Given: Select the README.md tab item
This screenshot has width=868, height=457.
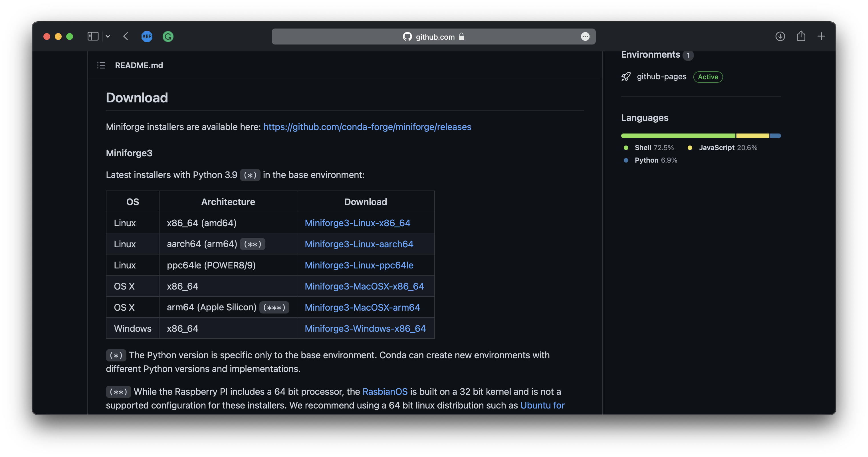Looking at the screenshot, I should [x=139, y=65].
